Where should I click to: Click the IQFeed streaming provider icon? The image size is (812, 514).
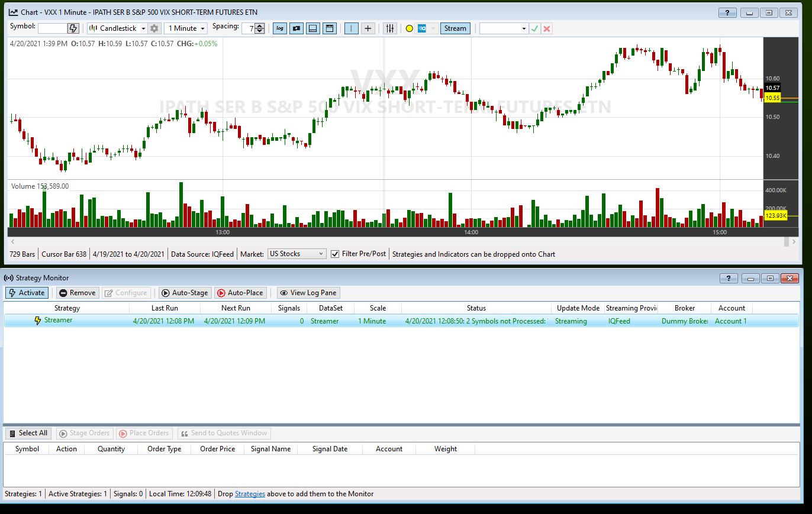tap(422, 28)
